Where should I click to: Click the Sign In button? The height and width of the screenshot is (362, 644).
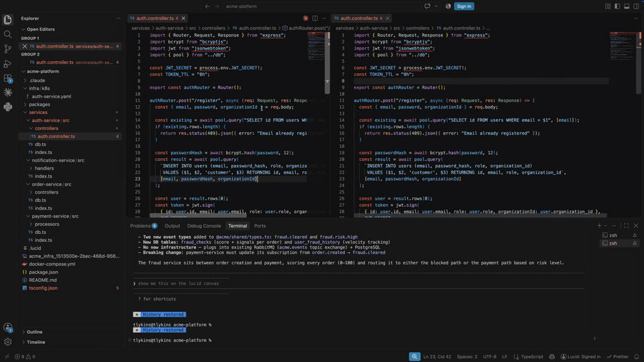464,6
